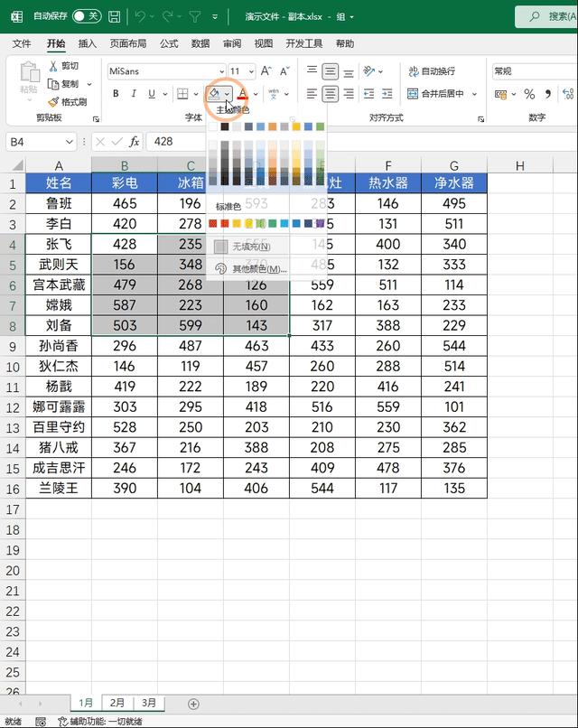Image resolution: width=578 pixels, height=728 pixels.
Task: Click the fill color paint bucket icon
Action: click(214, 94)
